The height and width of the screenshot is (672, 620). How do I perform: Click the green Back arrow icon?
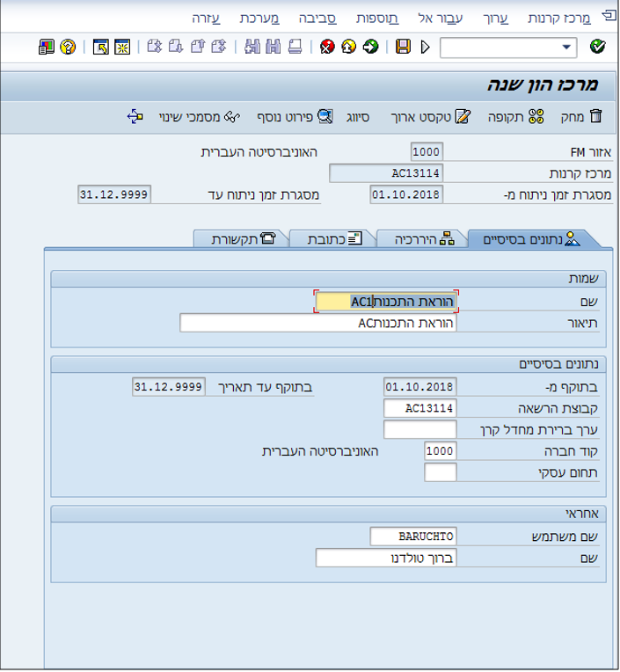370,47
